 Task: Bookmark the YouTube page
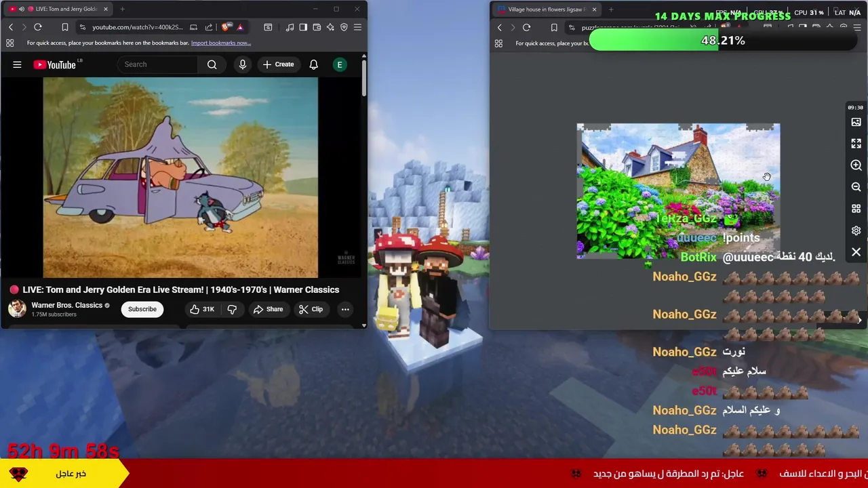click(65, 27)
